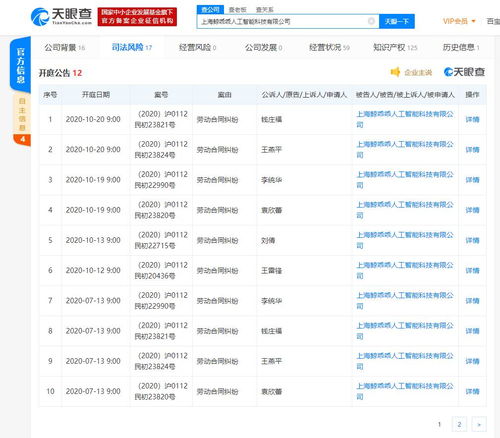500x438 pixels.
Task: Open the 知识产权 tab
Action: point(395,47)
